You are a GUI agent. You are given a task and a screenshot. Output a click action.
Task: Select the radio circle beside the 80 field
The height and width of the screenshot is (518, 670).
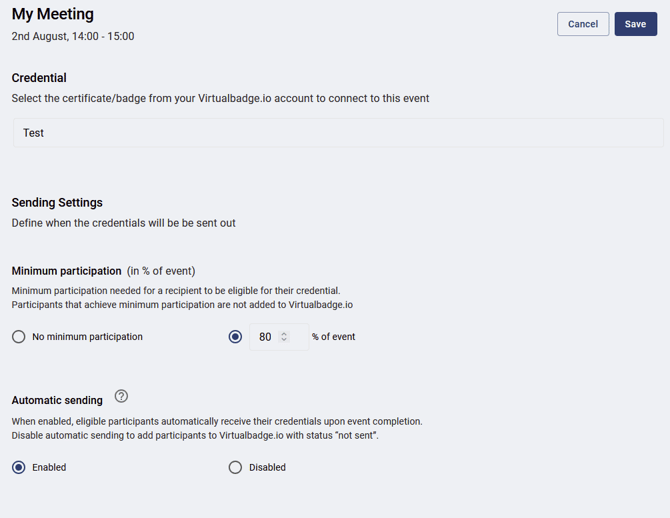[x=235, y=337]
